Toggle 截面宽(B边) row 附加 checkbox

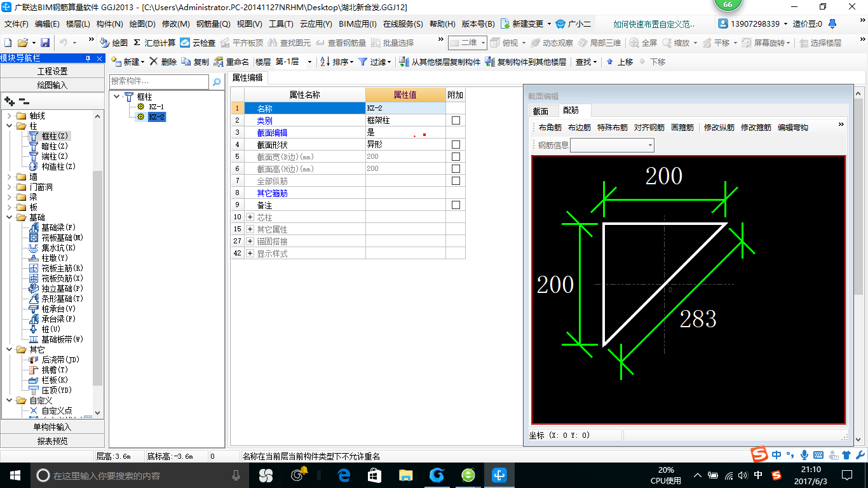click(x=456, y=156)
